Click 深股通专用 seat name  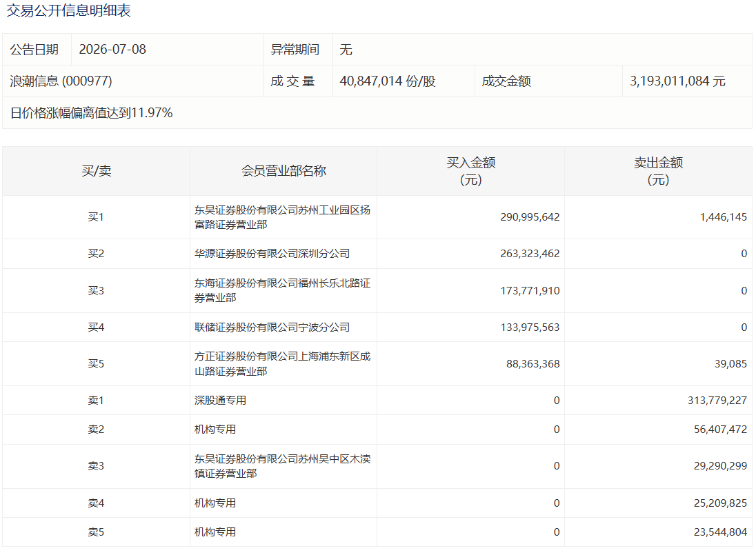pos(220,401)
